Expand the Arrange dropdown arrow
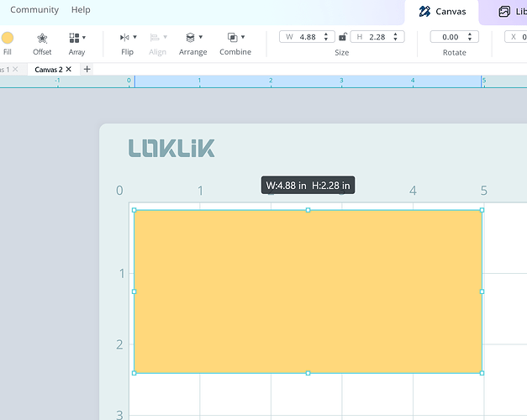 pos(201,37)
